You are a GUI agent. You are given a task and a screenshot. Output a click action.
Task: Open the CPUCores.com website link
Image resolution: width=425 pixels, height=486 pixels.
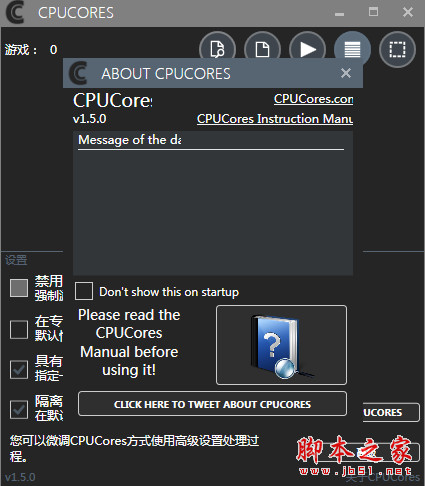click(x=313, y=99)
